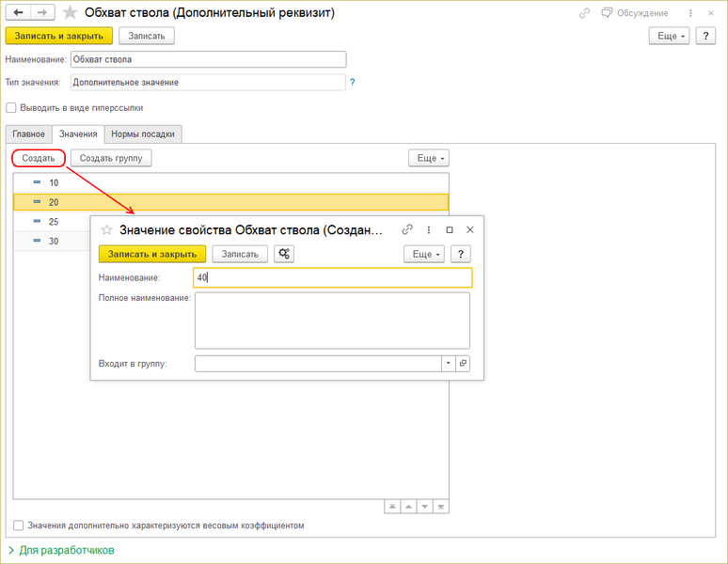Copy link with the chain icon at top right
The image size is (728, 564).
[584, 13]
